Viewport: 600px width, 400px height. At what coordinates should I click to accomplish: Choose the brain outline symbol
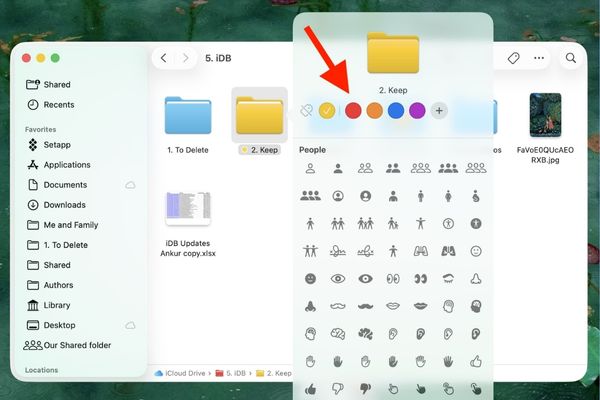pyautogui.click(x=338, y=334)
